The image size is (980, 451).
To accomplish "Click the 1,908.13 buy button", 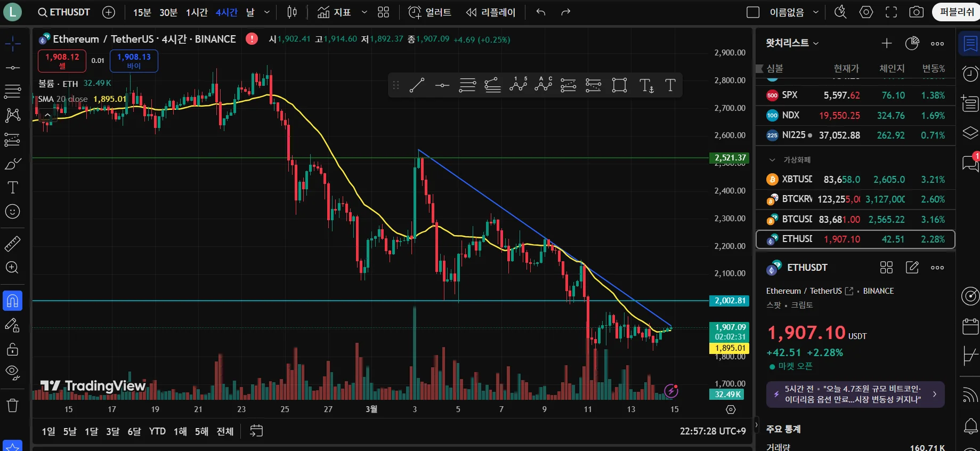I will click(x=134, y=61).
